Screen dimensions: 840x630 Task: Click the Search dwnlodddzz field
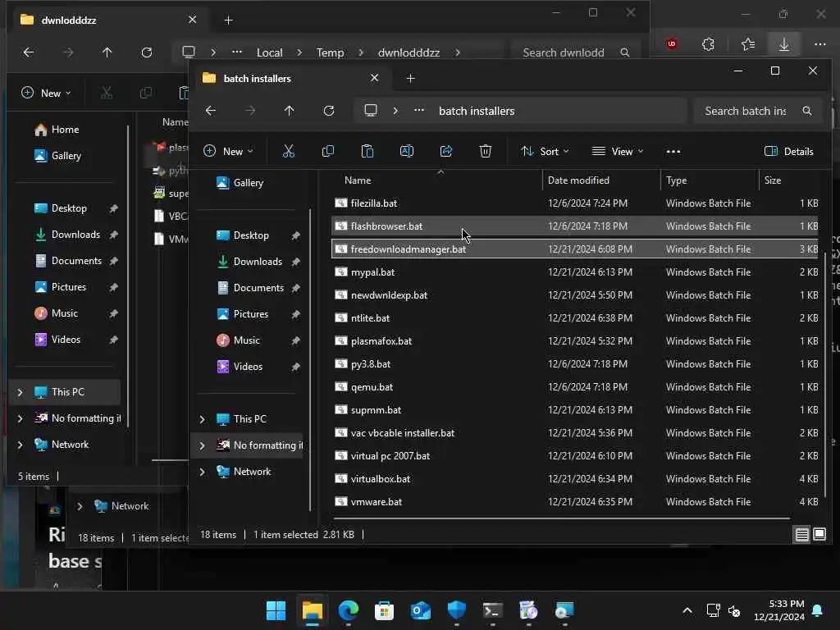(x=575, y=52)
